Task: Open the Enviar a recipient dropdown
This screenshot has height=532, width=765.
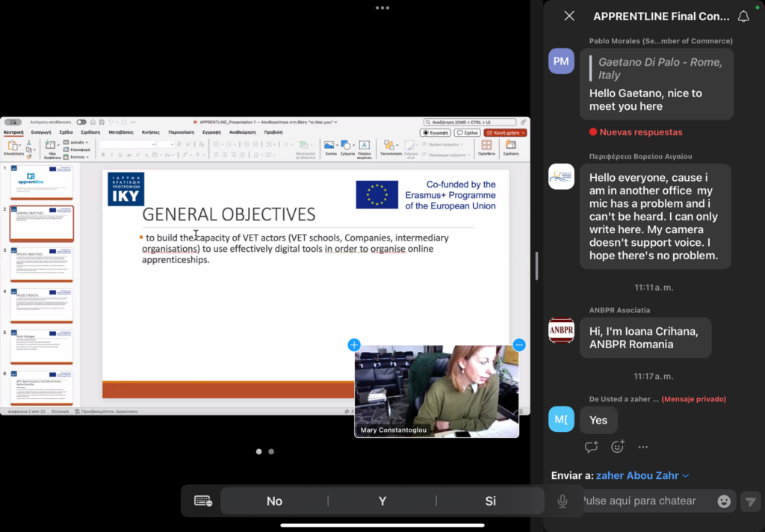Action: click(x=642, y=475)
